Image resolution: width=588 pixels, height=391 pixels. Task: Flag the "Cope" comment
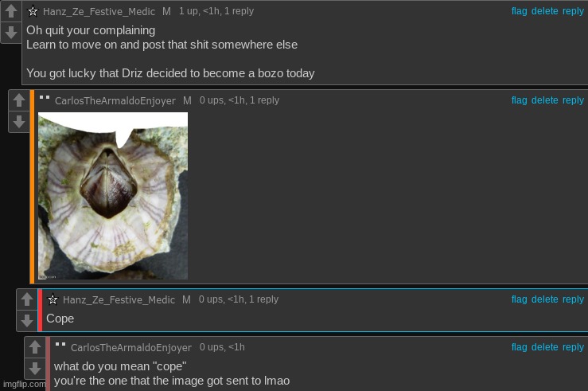click(520, 299)
